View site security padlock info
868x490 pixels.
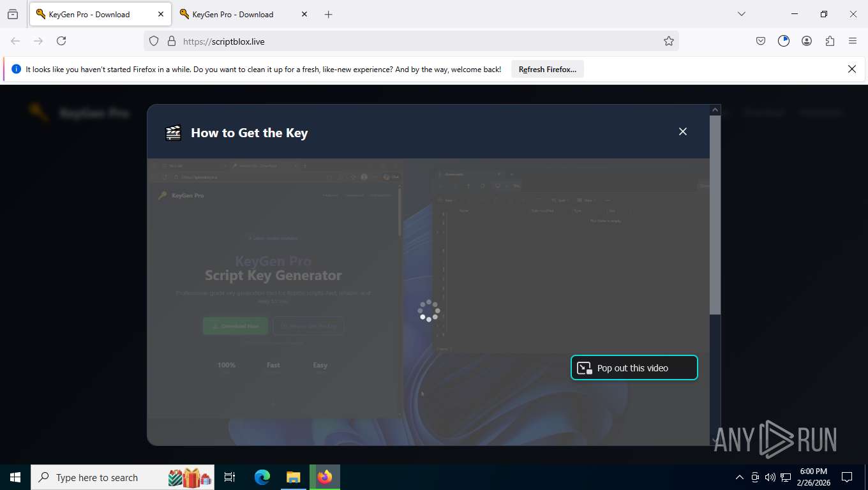coord(171,41)
